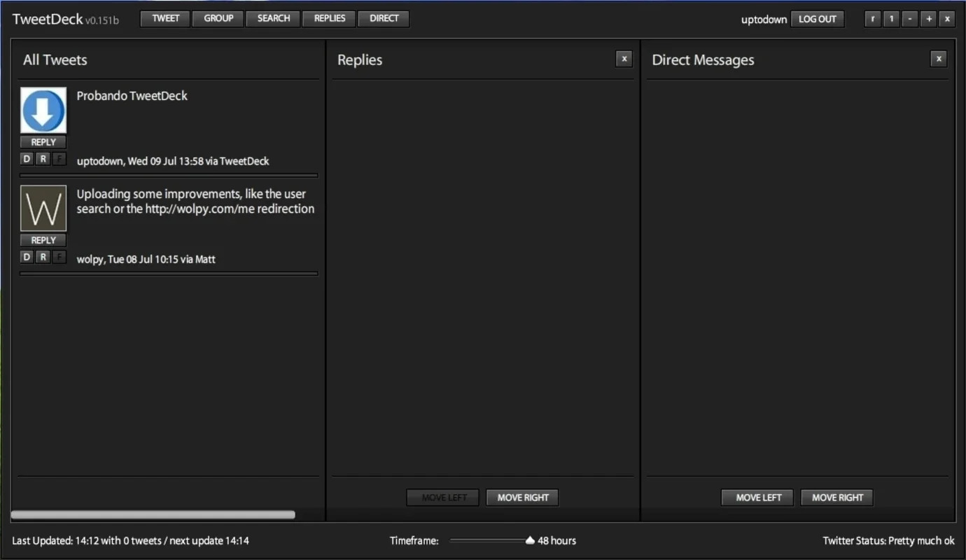
Task: Click R icon under uptodown tweet
Action: pyautogui.click(x=43, y=159)
